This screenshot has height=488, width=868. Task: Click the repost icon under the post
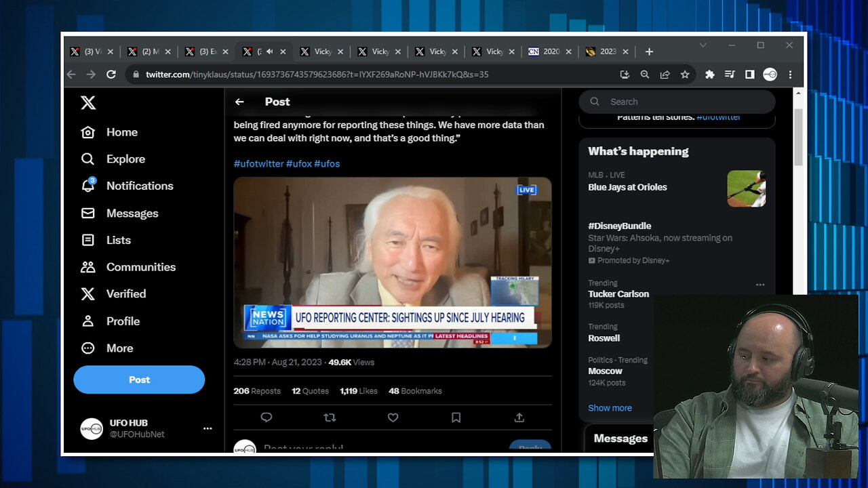(330, 418)
